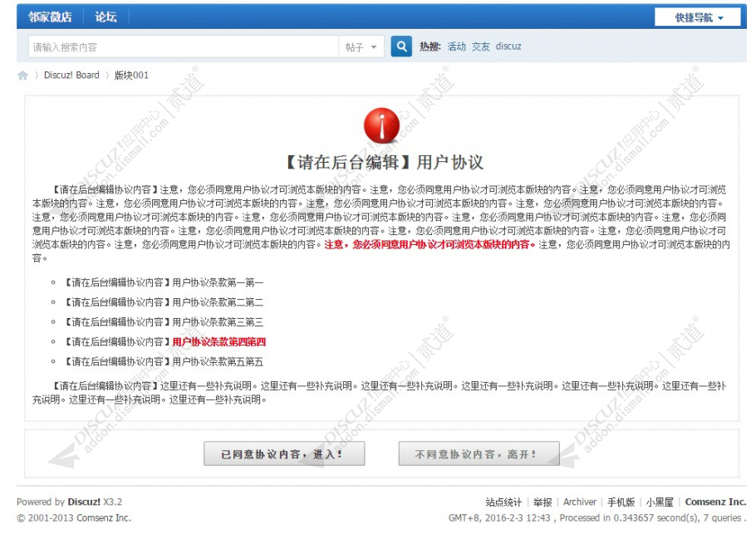Expand the 快捷导航 quick navigation menu

coord(698,17)
